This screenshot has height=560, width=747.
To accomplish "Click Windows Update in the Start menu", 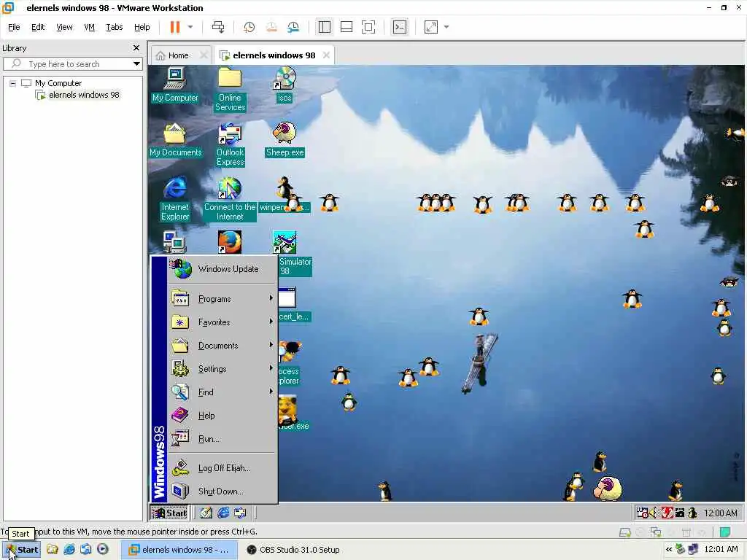I will (222, 269).
